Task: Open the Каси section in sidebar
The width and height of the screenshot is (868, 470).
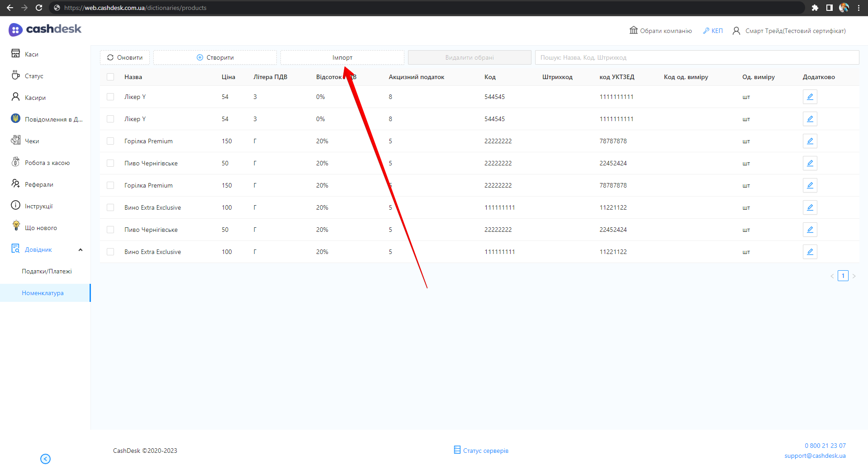Action: [31, 54]
